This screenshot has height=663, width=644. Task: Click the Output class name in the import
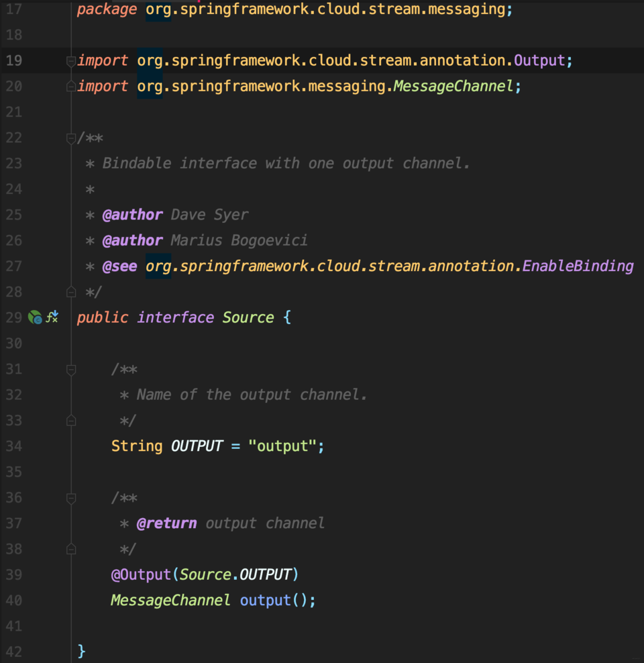(539, 61)
